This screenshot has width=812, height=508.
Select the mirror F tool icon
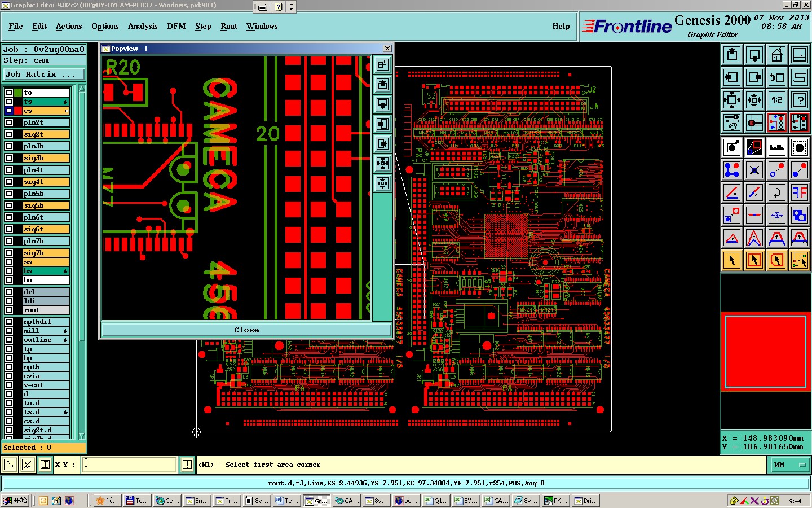[800, 192]
